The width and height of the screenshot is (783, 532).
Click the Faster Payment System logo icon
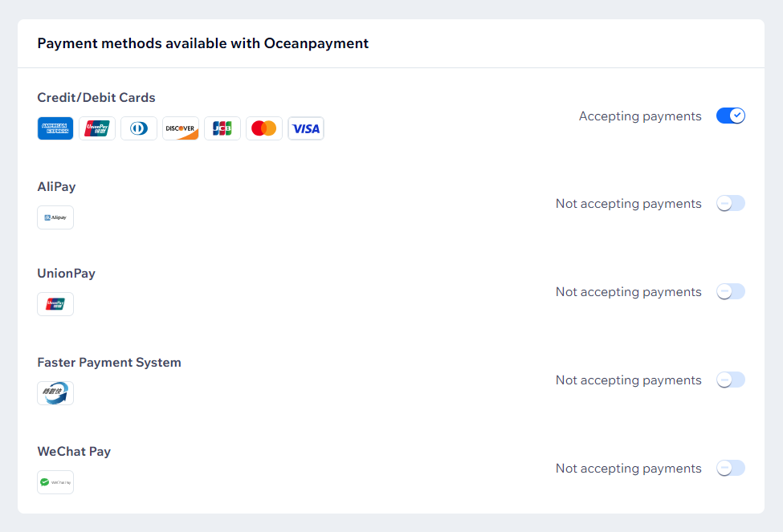pyautogui.click(x=55, y=393)
